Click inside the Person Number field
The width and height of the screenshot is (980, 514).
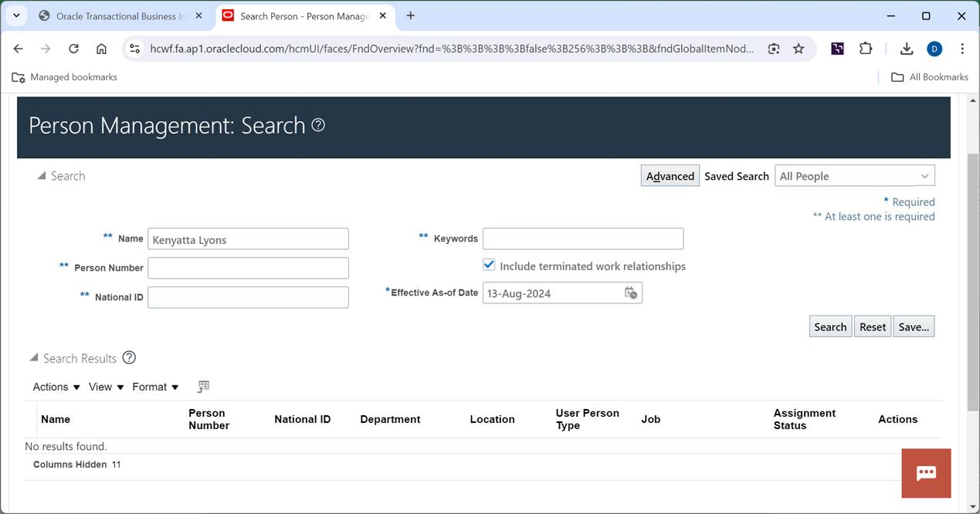tap(247, 267)
